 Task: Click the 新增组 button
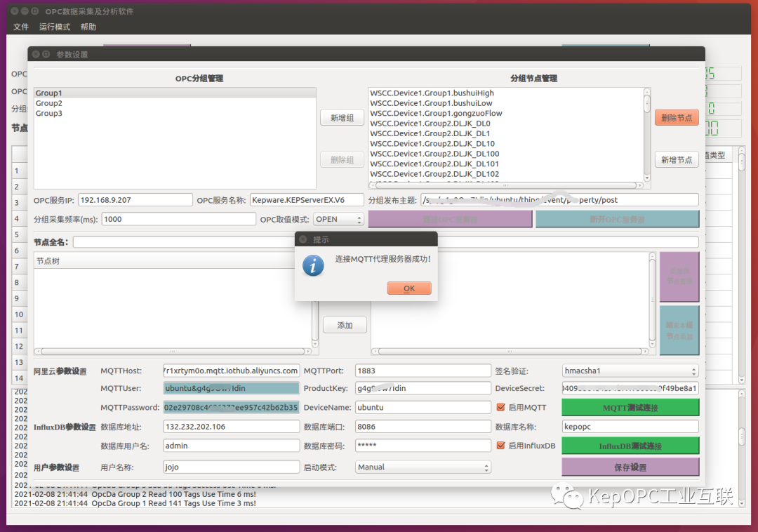(342, 118)
